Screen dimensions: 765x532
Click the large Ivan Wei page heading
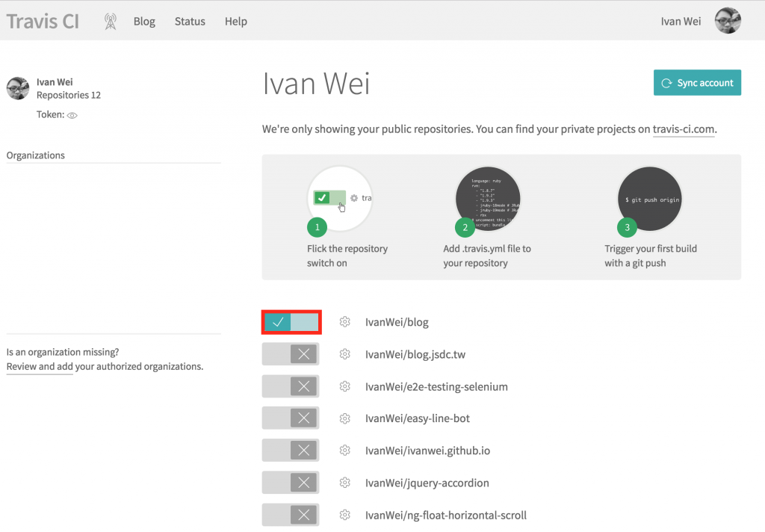[x=316, y=84]
